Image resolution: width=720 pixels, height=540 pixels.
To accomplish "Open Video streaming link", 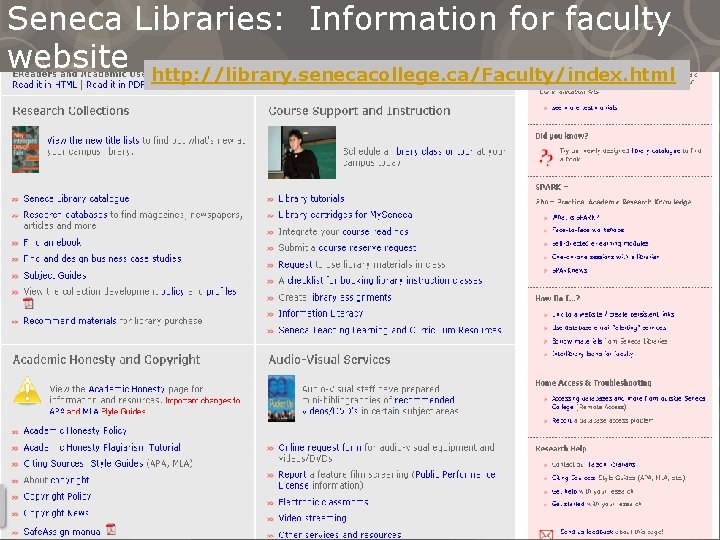I will pyautogui.click(x=312, y=518).
